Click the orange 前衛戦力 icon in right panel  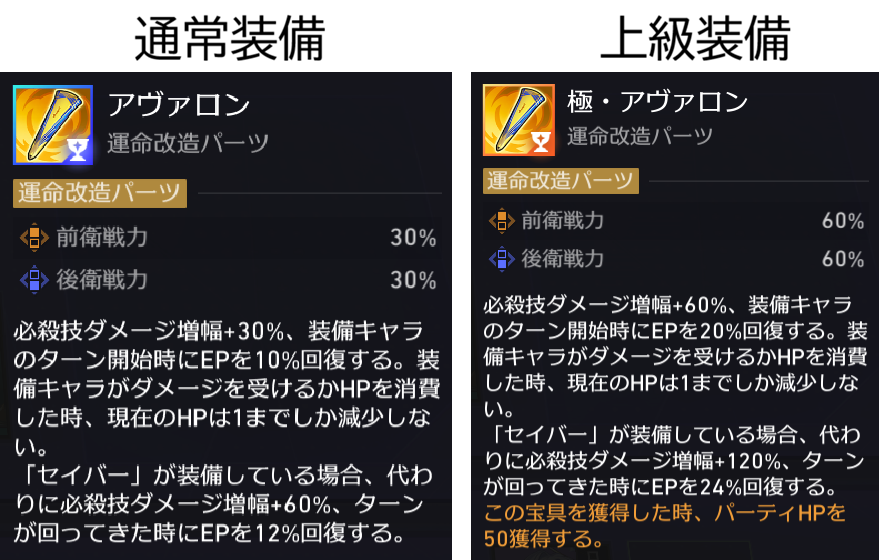coord(502,220)
